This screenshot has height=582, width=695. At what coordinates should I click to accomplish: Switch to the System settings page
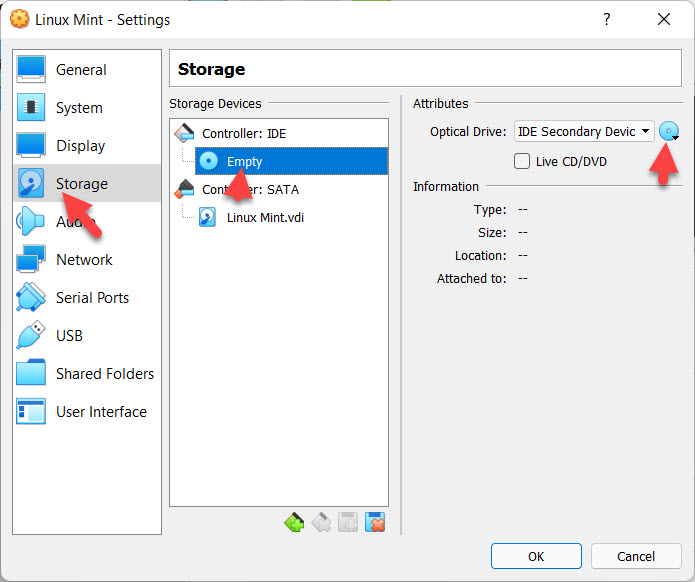click(x=79, y=108)
